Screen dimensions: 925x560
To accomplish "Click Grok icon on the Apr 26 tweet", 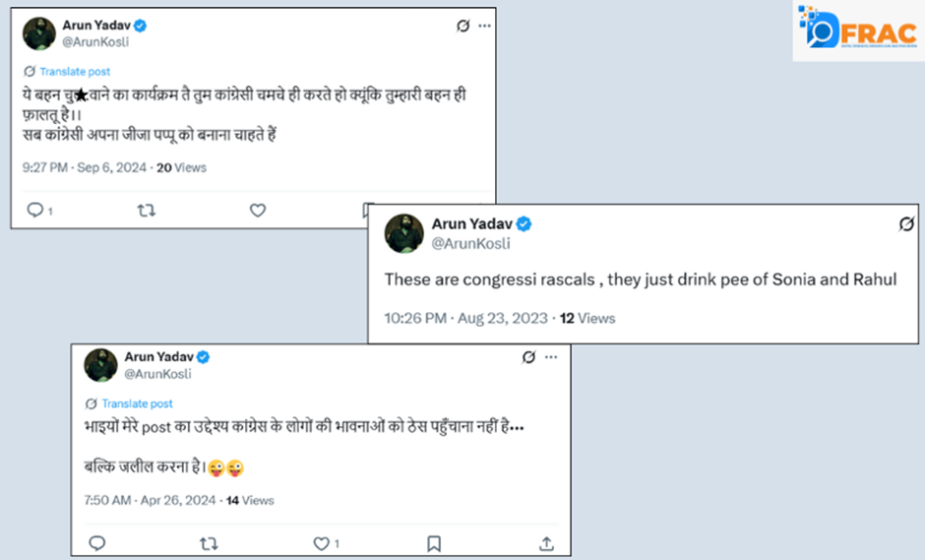I will 528,357.
